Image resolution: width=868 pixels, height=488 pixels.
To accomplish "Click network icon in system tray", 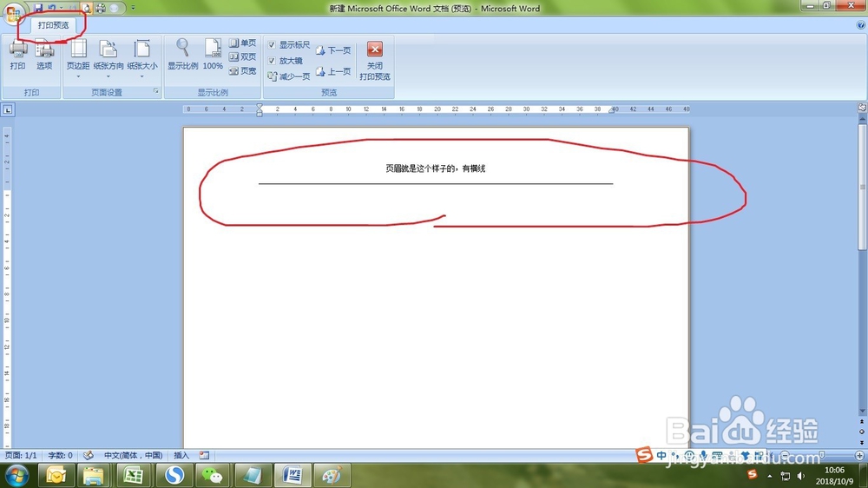I will [x=785, y=476].
